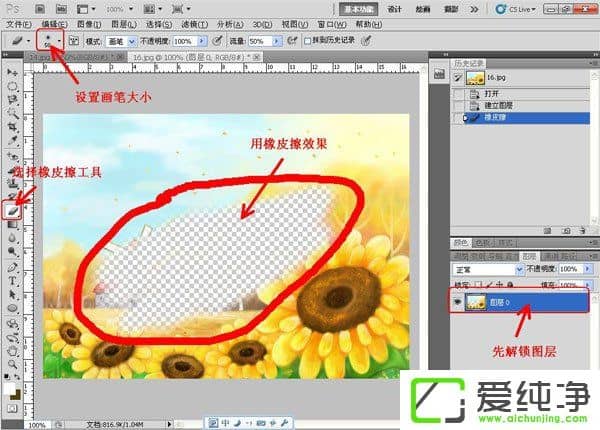Open the flow slider arrow
The width and height of the screenshot is (600, 430).
coord(277,41)
